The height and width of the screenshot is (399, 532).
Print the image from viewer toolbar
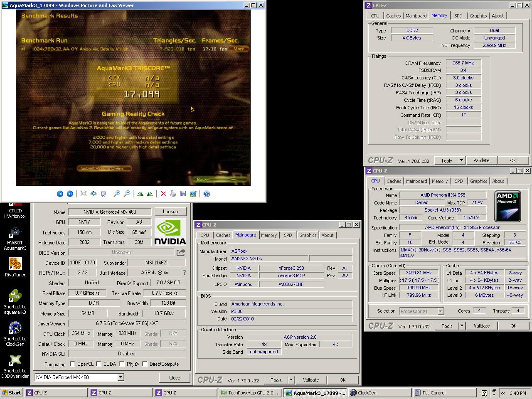pyautogui.click(x=173, y=194)
